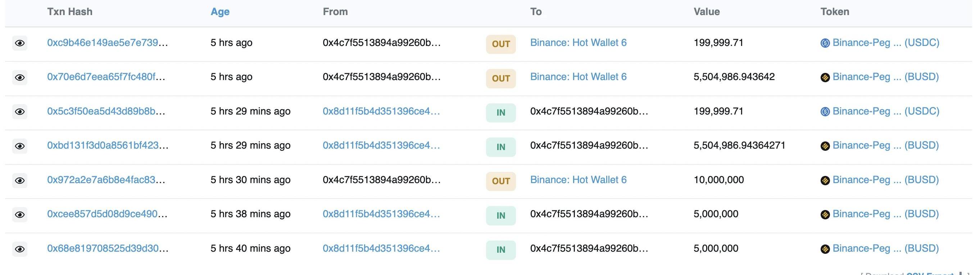Open Binance-Peg (USDC) token in first row

click(885, 42)
